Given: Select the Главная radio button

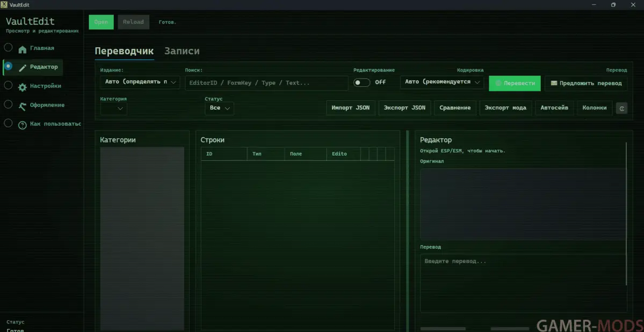Looking at the screenshot, I should 8,48.
